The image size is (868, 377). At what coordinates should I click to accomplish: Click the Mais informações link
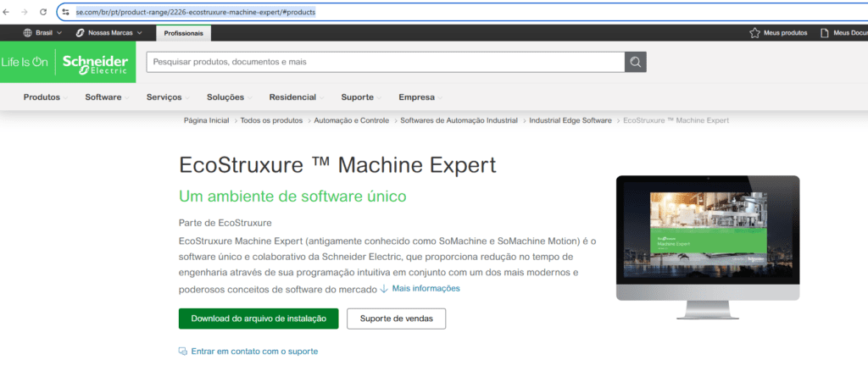[426, 288]
